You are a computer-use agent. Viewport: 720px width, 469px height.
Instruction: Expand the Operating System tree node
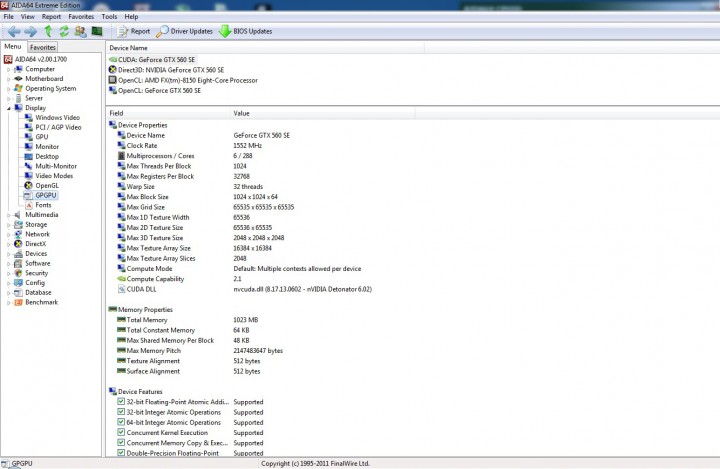(8, 89)
